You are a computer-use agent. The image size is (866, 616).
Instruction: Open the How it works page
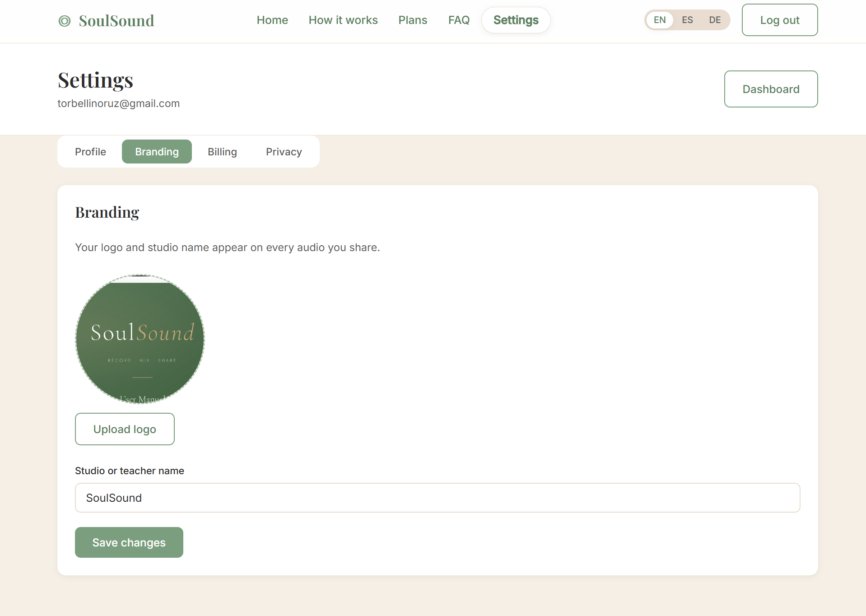click(343, 20)
